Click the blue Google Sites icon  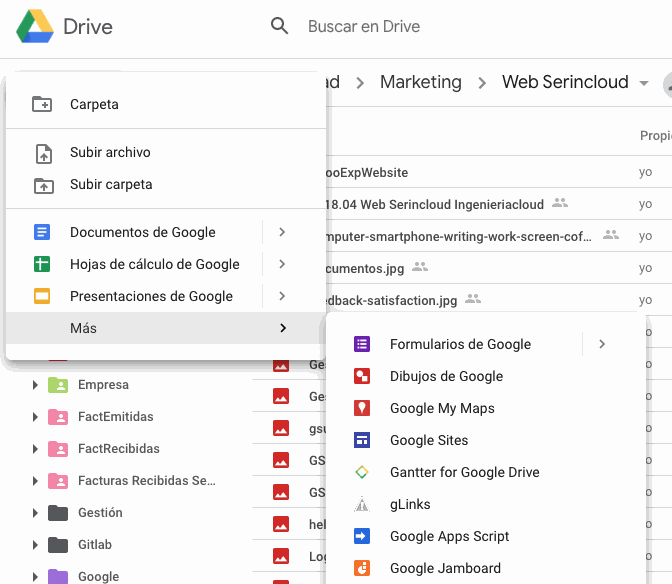(x=362, y=440)
